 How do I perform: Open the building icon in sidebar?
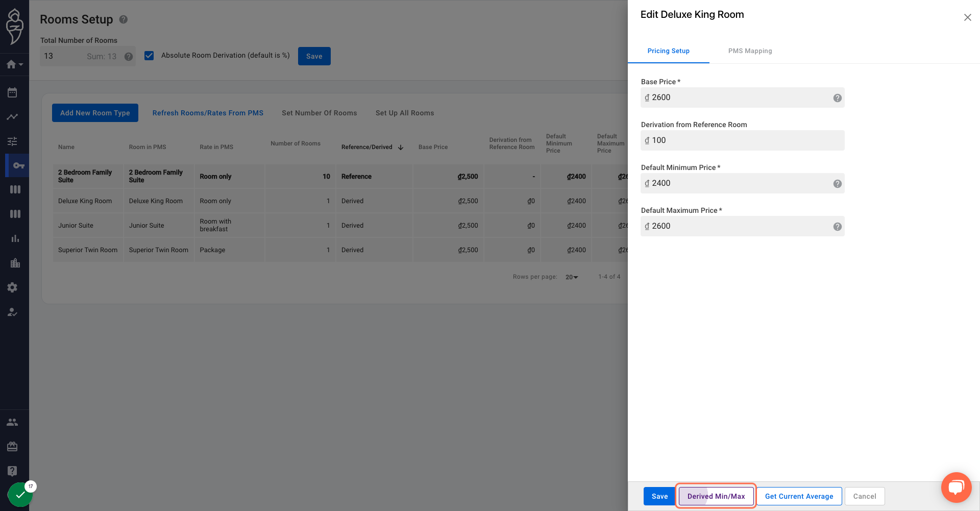[x=15, y=263]
